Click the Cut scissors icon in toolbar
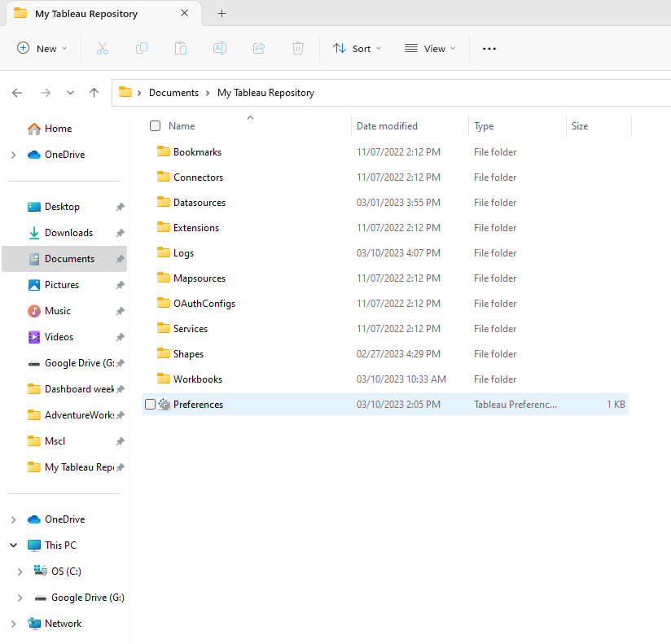This screenshot has width=671, height=644. coord(103,49)
